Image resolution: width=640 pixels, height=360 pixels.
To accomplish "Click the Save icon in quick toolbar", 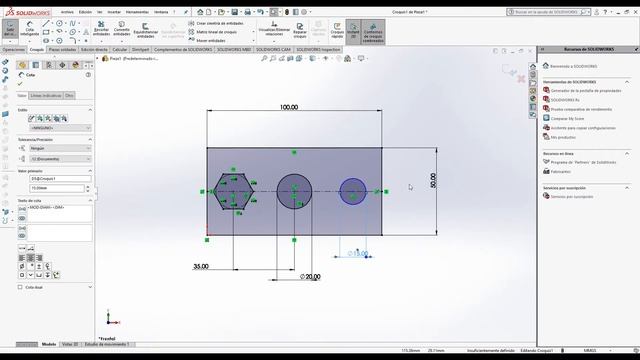I will [x=235, y=12].
